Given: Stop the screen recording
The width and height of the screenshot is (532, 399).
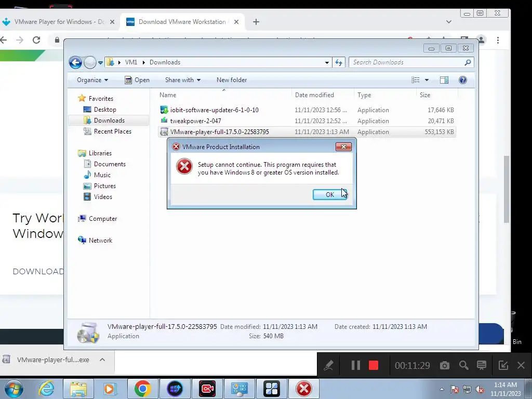Looking at the screenshot, I should (x=374, y=365).
